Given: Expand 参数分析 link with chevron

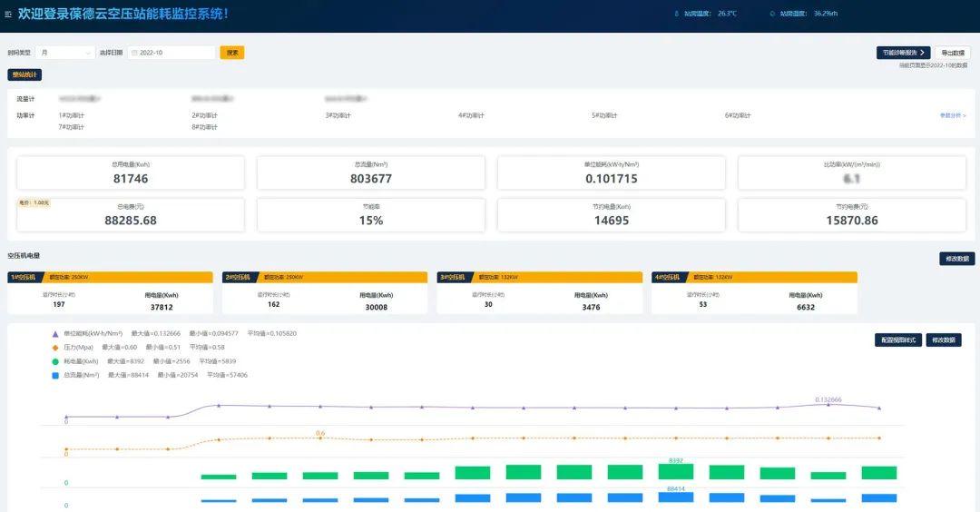Looking at the screenshot, I should click(952, 115).
